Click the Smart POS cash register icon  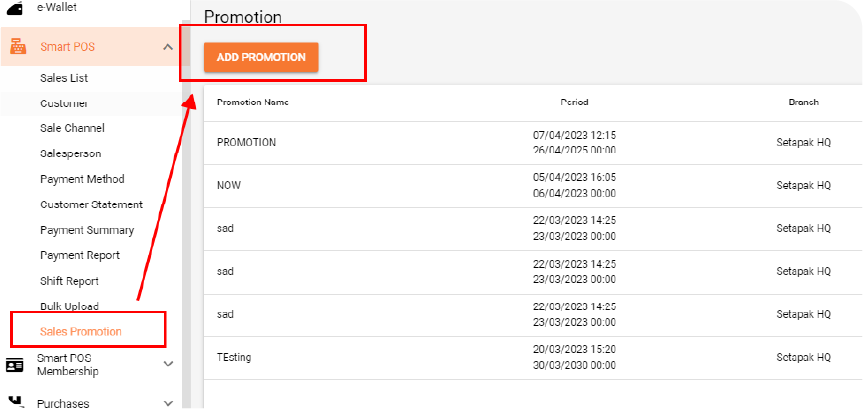pos(18,47)
